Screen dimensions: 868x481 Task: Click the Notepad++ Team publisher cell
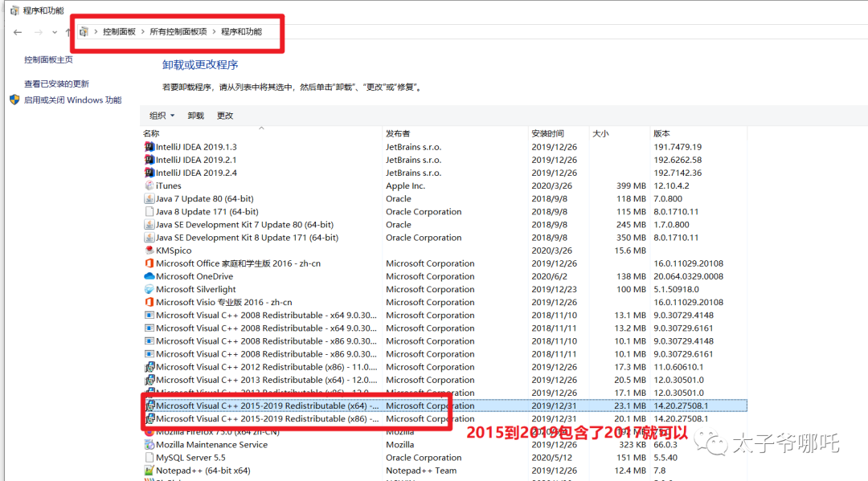pyautogui.click(x=421, y=471)
